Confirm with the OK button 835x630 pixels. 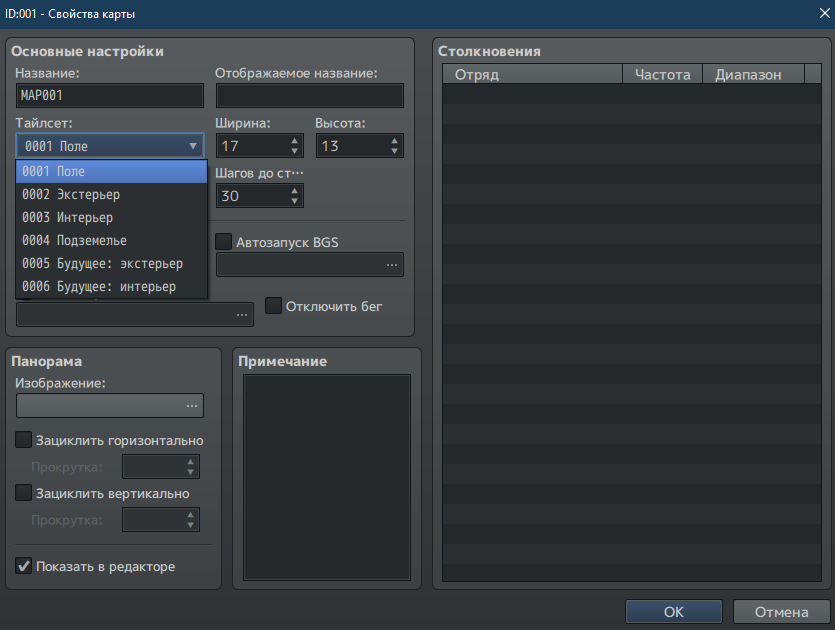click(x=674, y=612)
